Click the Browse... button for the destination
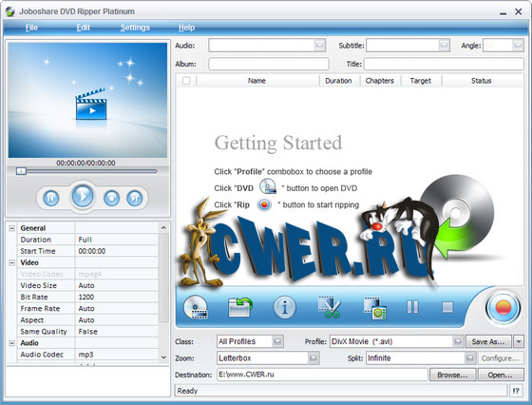 click(x=452, y=375)
